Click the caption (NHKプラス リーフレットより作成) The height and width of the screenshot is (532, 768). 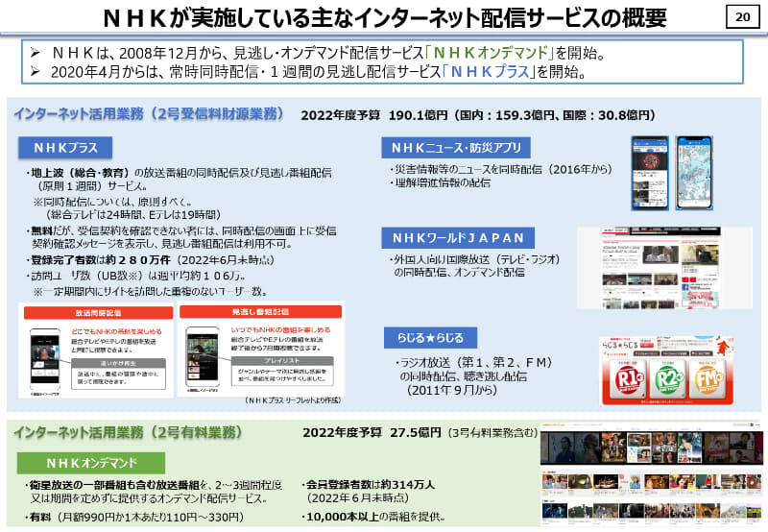(293, 400)
